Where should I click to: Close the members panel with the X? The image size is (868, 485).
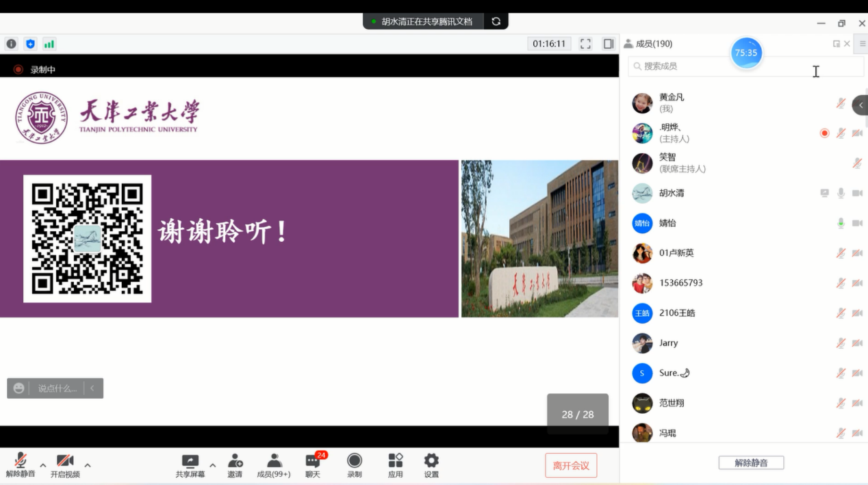pyautogui.click(x=847, y=44)
